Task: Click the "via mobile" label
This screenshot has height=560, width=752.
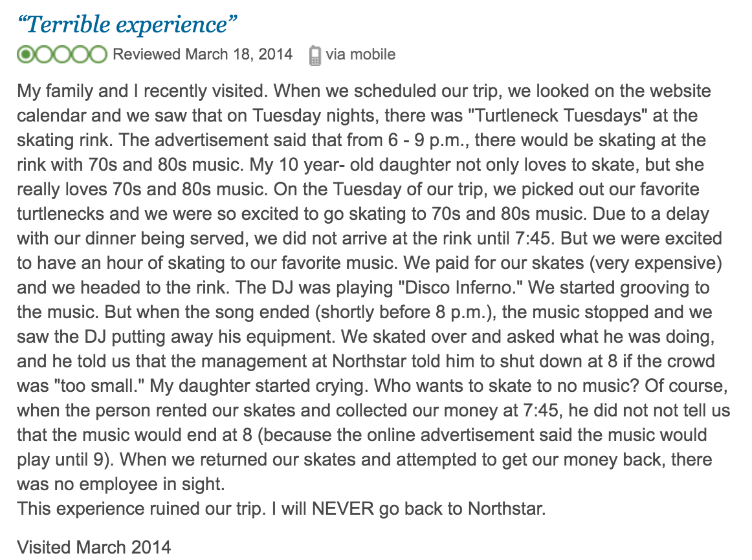Action: (360, 54)
